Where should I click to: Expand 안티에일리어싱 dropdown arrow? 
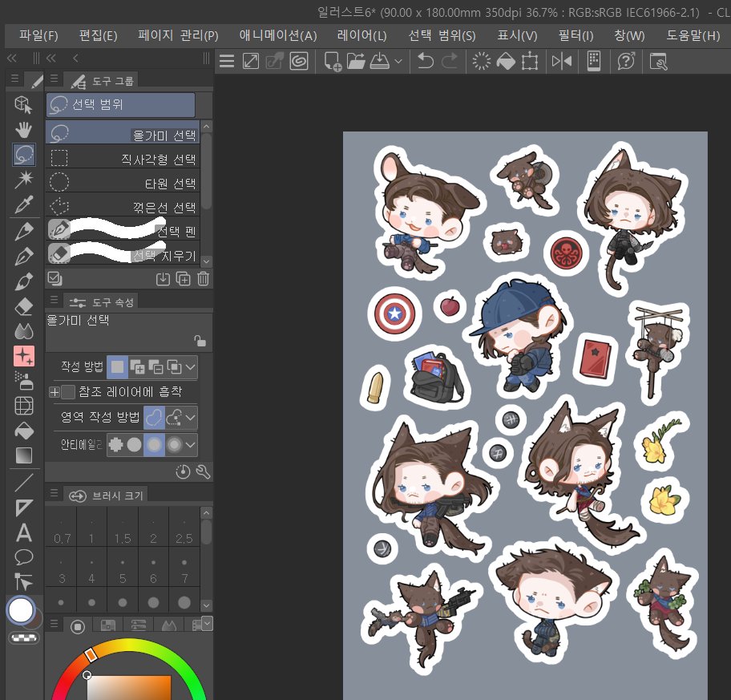pyautogui.click(x=190, y=444)
